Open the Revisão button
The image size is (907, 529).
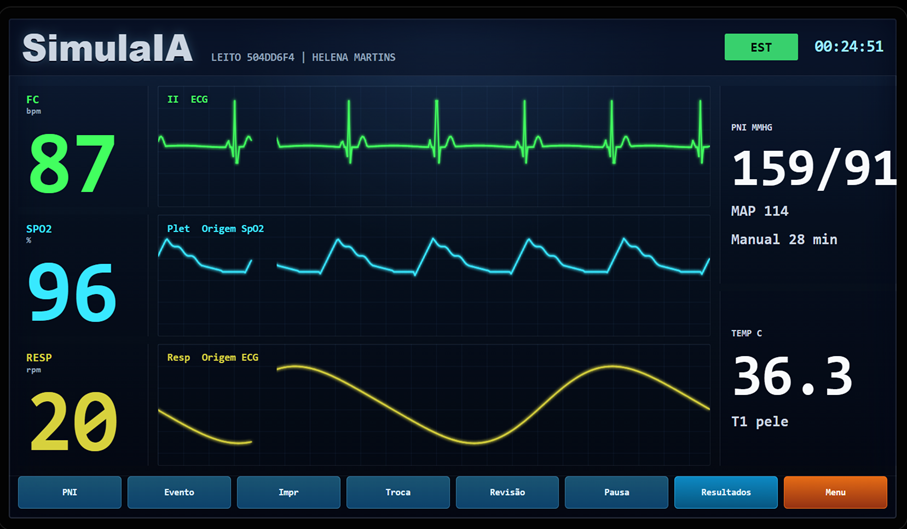coord(507,492)
